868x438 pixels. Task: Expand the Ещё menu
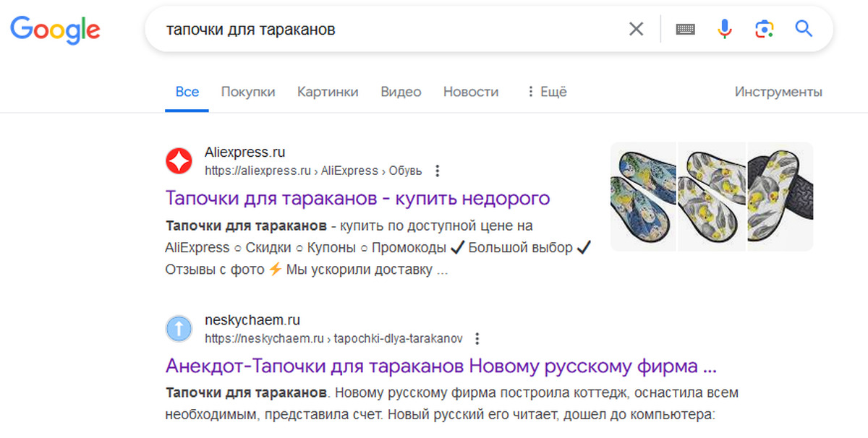pyautogui.click(x=546, y=92)
